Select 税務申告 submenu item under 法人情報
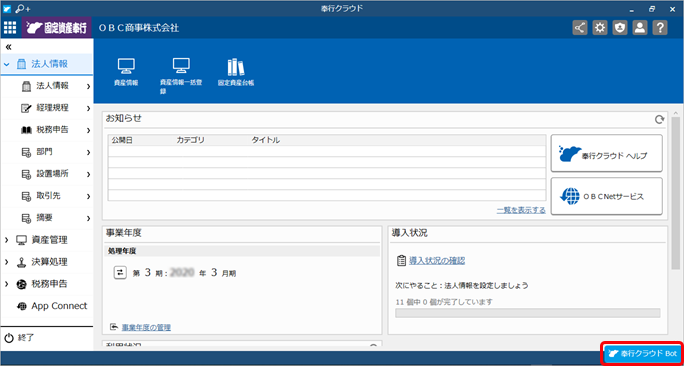684x366 pixels. click(x=47, y=130)
